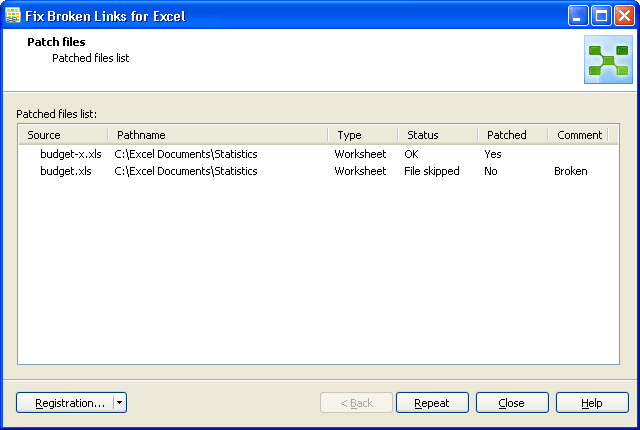This screenshot has height=430, width=640.
Task: Click the Broken comment cell
Action: click(571, 171)
